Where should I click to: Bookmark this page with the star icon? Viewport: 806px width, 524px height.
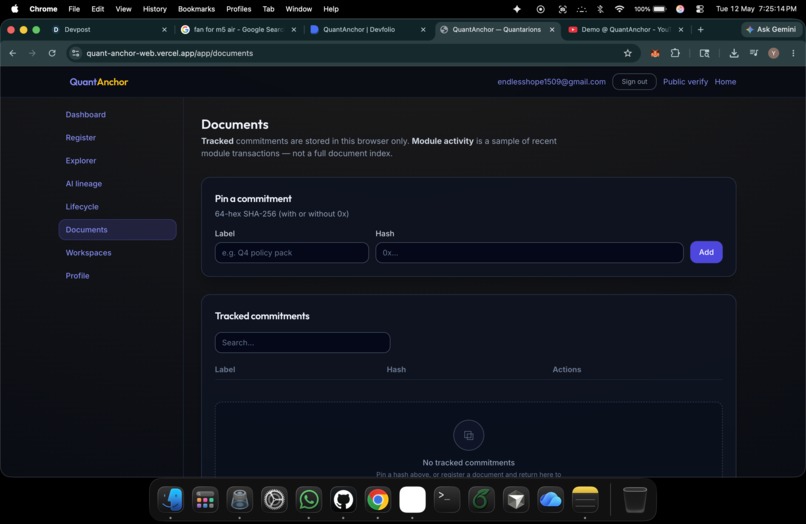[628, 53]
